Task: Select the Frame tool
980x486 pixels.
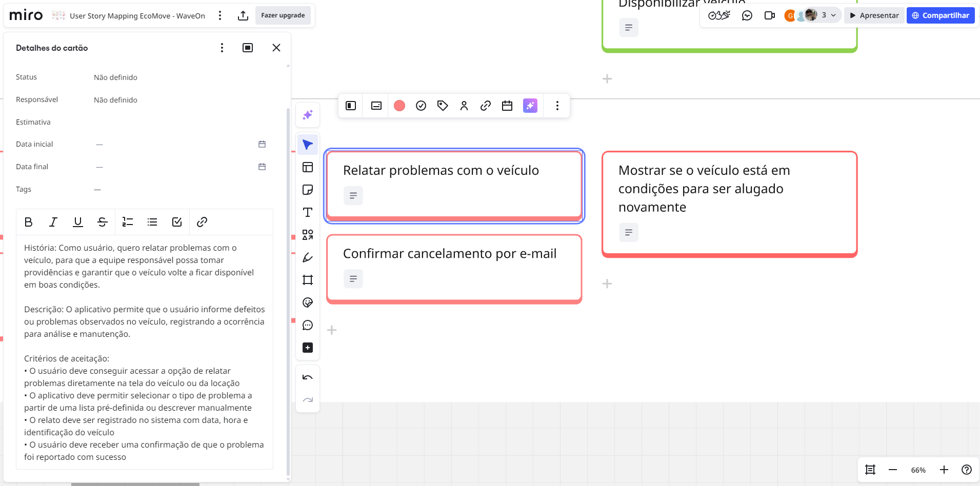Action: point(308,280)
